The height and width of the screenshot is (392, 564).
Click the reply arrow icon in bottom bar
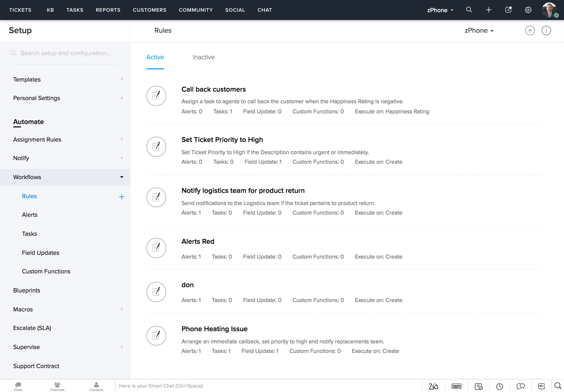pos(541,386)
